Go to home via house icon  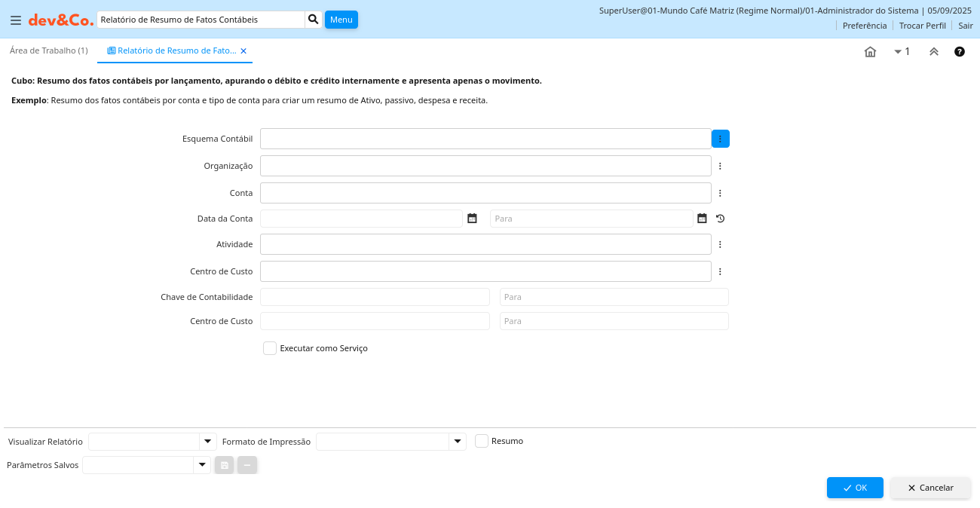click(870, 51)
